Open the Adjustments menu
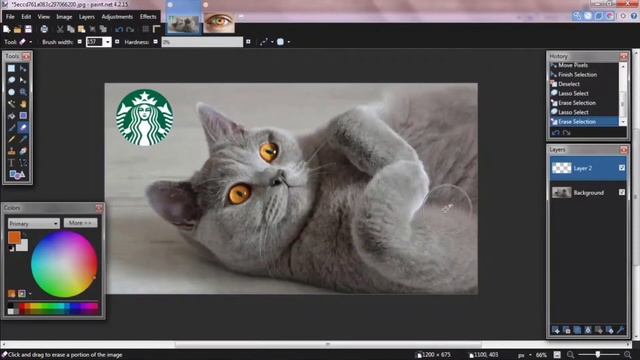 click(x=117, y=17)
